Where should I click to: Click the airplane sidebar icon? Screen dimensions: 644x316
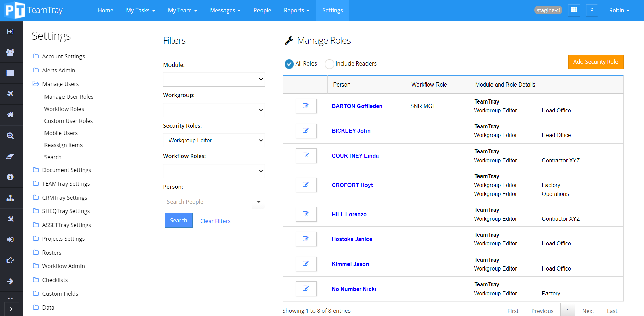(10, 94)
